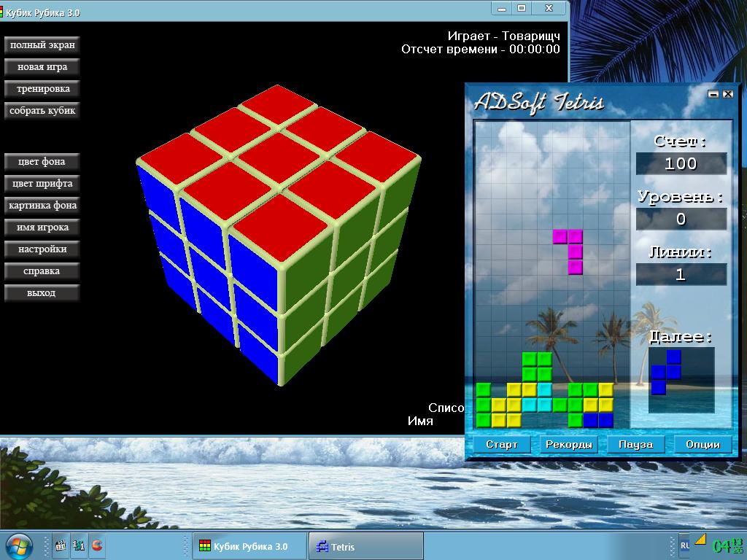Minimize the ADSoft Tetris window
The width and height of the screenshot is (747, 560).
[x=713, y=94]
